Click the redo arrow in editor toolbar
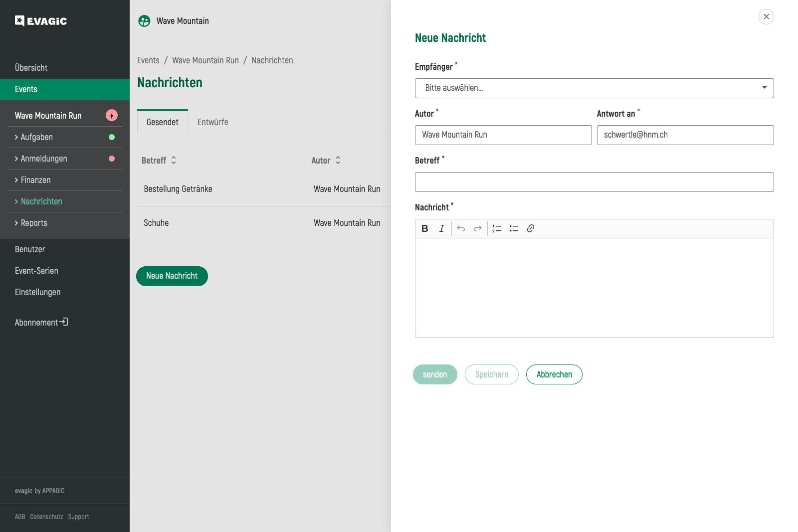 coord(477,228)
